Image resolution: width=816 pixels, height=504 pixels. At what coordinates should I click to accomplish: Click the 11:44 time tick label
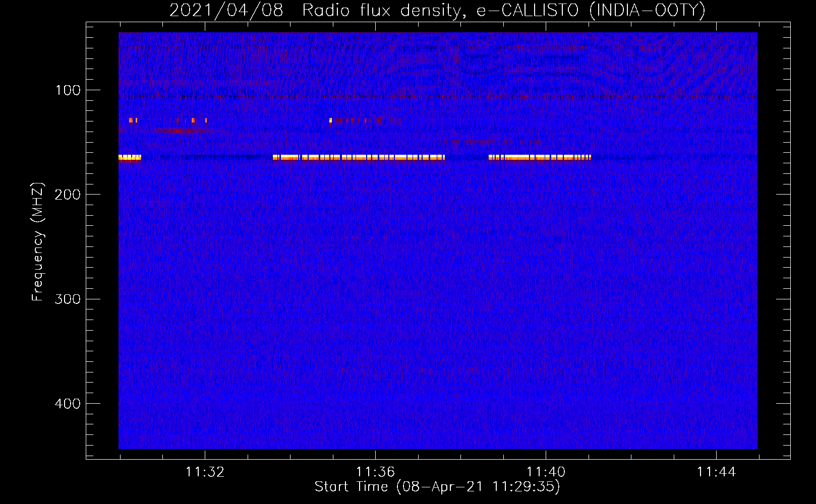tap(716, 472)
